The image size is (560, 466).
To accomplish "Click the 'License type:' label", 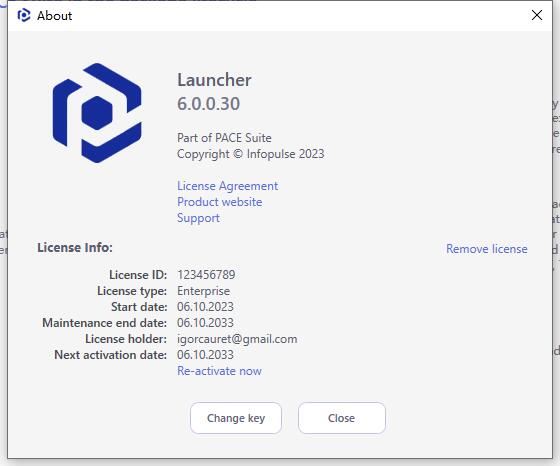I will tap(132, 291).
